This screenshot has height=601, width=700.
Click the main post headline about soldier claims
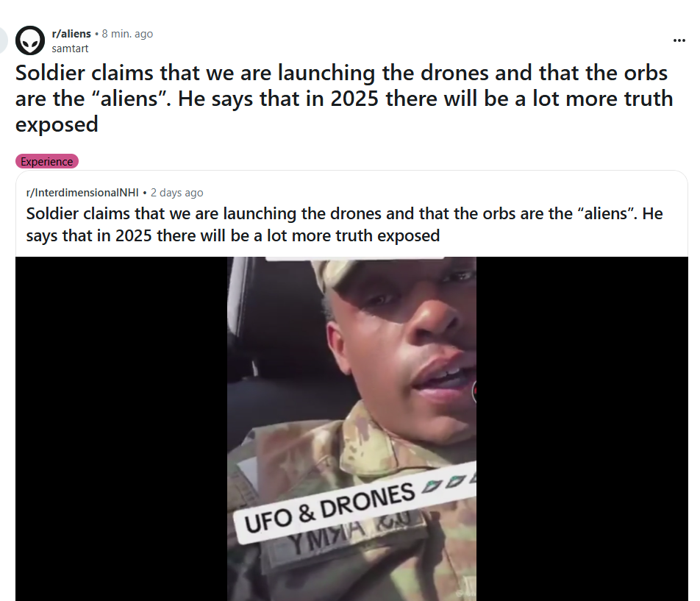pyautogui.click(x=344, y=99)
